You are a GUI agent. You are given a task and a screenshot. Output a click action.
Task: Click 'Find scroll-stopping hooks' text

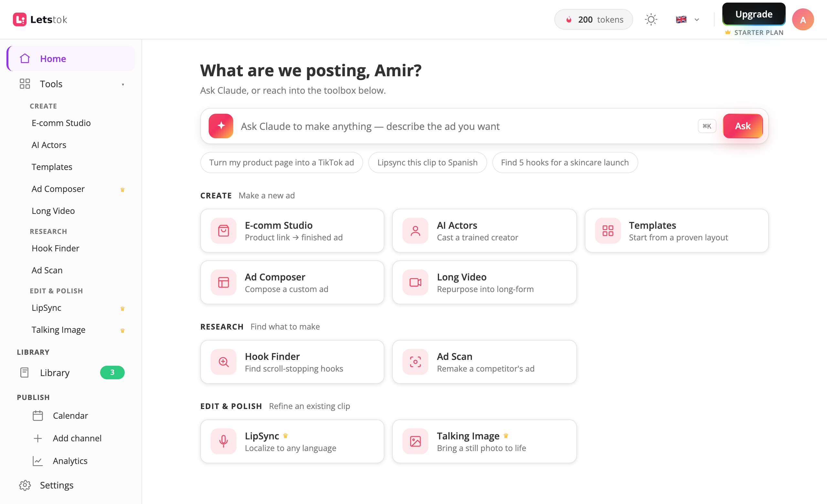(294, 368)
